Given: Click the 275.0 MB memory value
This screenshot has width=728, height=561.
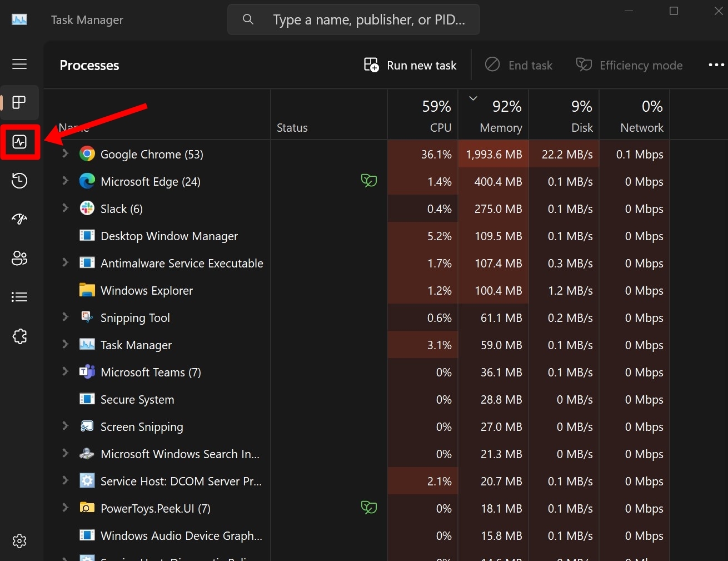Looking at the screenshot, I should pyautogui.click(x=498, y=208).
